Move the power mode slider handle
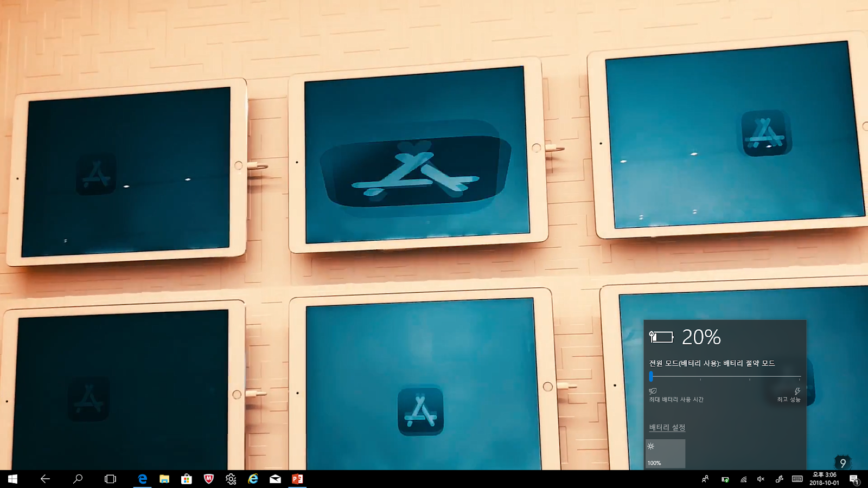 click(x=651, y=376)
